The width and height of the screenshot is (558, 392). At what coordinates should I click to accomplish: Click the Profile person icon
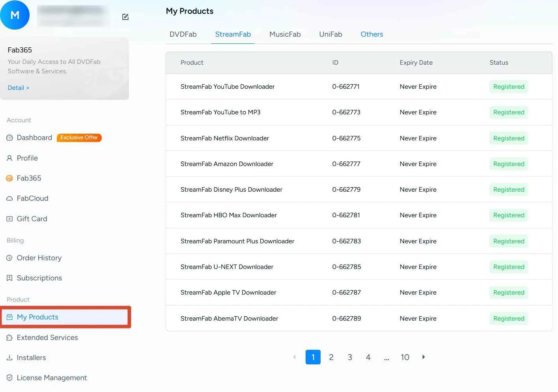click(x=9, y=158)
